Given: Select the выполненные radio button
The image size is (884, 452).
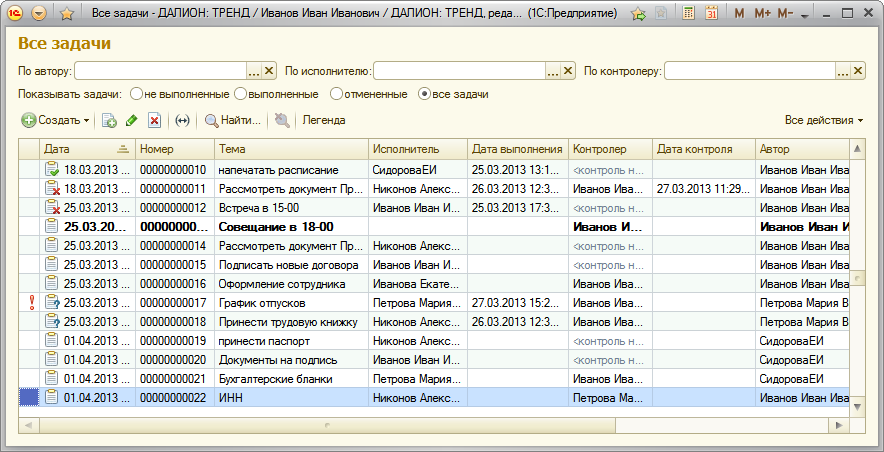Looking at the screenshot, I should [x=240, y=94].
